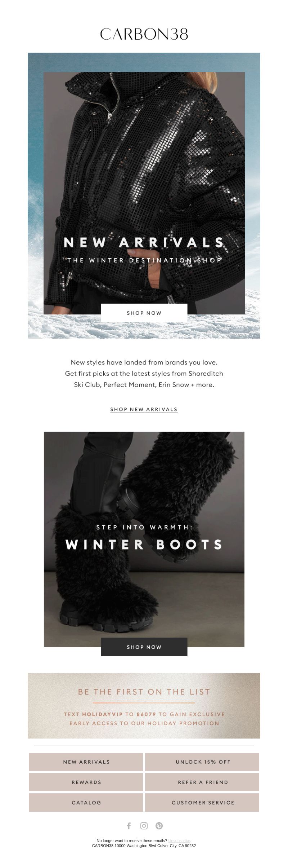Click the Winter Boots headline text
Image resolution: width=288 pixels, height=868 pixels.
144,544
